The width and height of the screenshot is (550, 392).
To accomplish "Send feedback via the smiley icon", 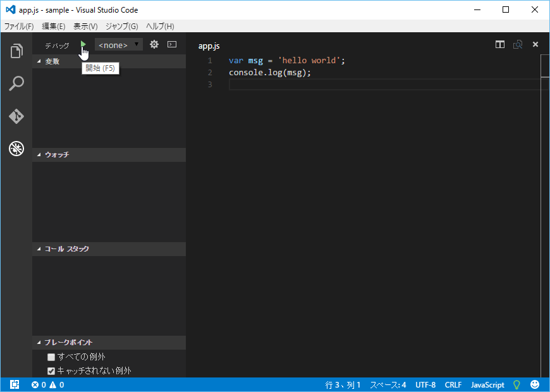I will tap(535, 384).
